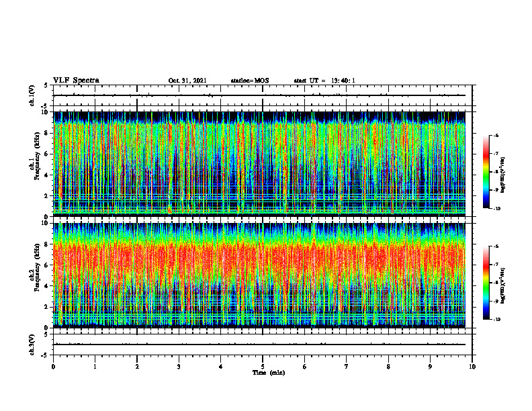Image resolution: width=532 pixels, height=411 pixels.
Task: Click time axis tick label "5"
Action: coord(263,367)
